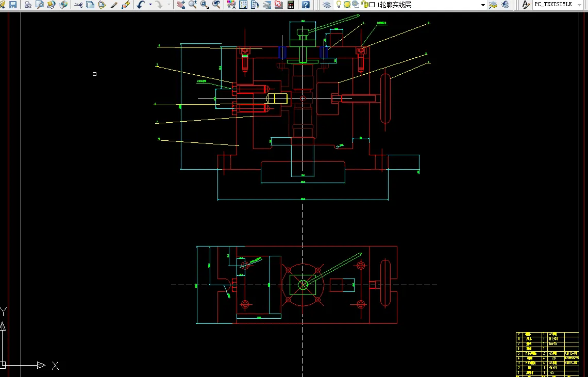588x377 pixels.
Task: Click the Save floppy disk icon
Action: (x=13, y=5)
